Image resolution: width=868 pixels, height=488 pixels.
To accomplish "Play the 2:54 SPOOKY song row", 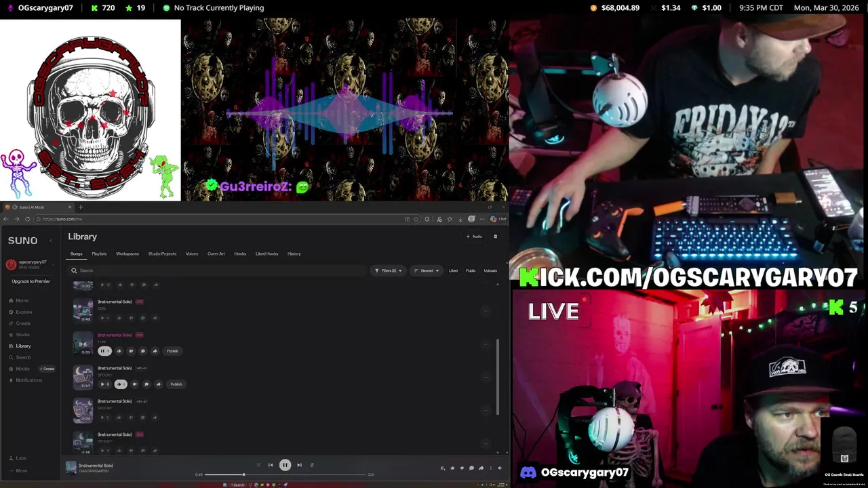I will click(x=104, y=384).
